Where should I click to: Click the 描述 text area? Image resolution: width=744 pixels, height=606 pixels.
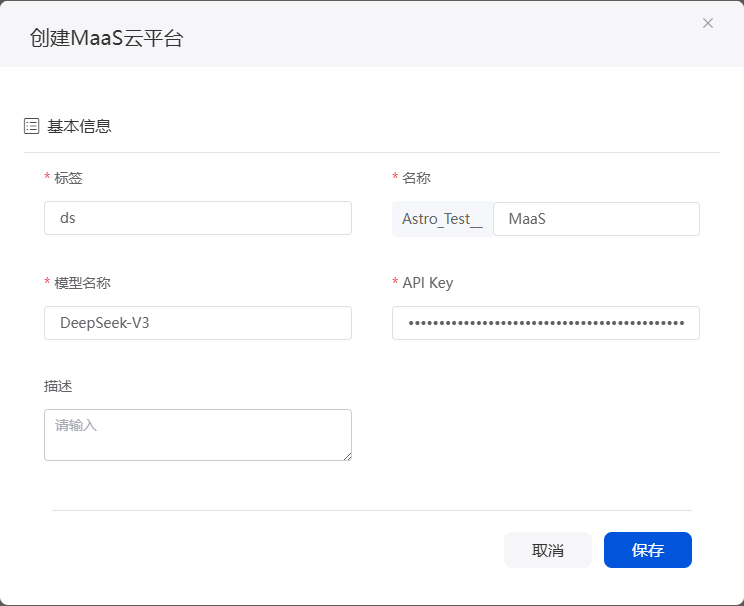point(198,435)
